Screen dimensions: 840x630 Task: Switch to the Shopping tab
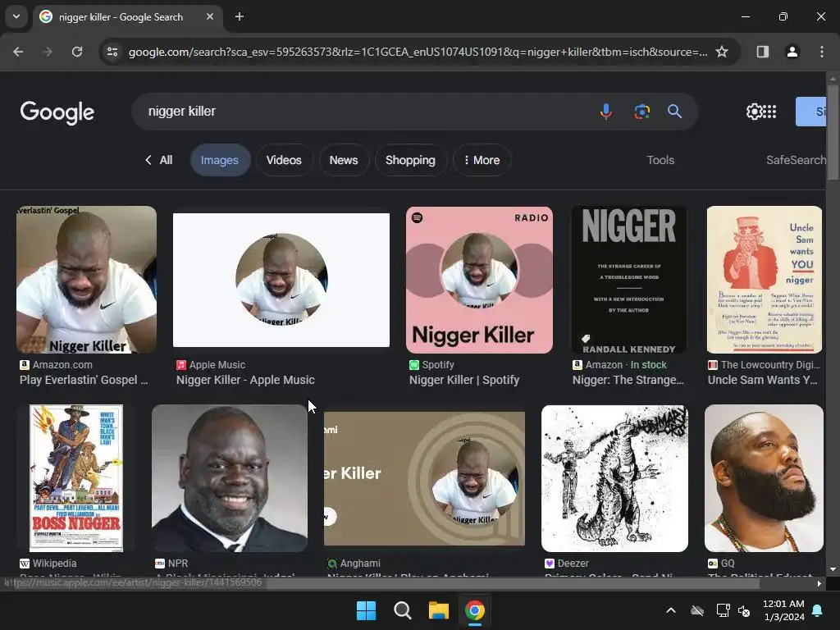pos(410,160)
